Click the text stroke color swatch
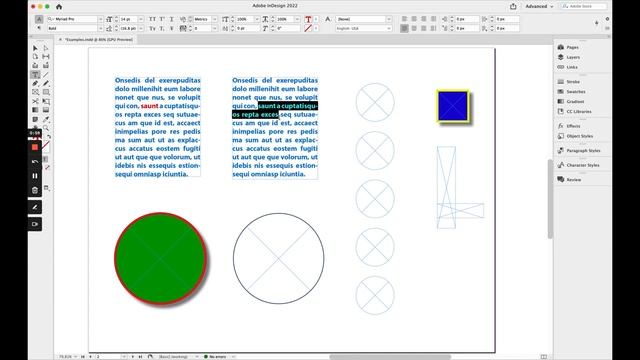Screen dimensions: 640x360 point(308,29)
